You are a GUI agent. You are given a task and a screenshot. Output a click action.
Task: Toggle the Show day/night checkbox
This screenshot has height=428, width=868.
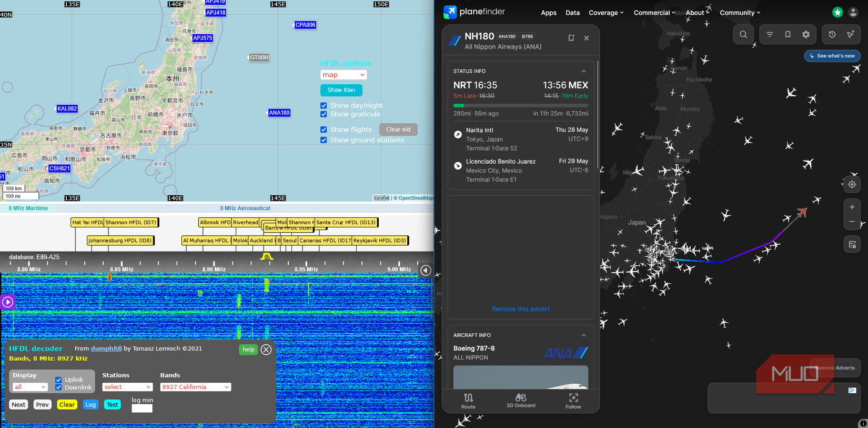click(324, 105)
